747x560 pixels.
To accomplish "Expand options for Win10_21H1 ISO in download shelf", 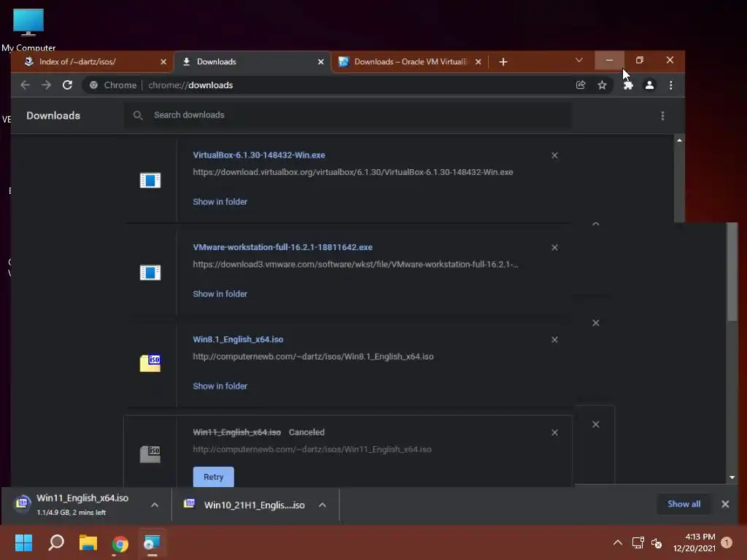I will 322,505.
